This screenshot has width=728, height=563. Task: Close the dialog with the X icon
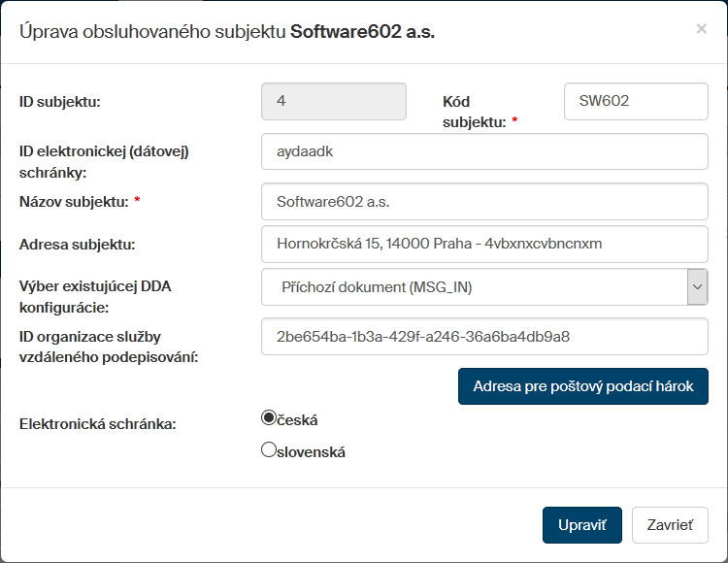pyautogui.click(x=701, y=29)
